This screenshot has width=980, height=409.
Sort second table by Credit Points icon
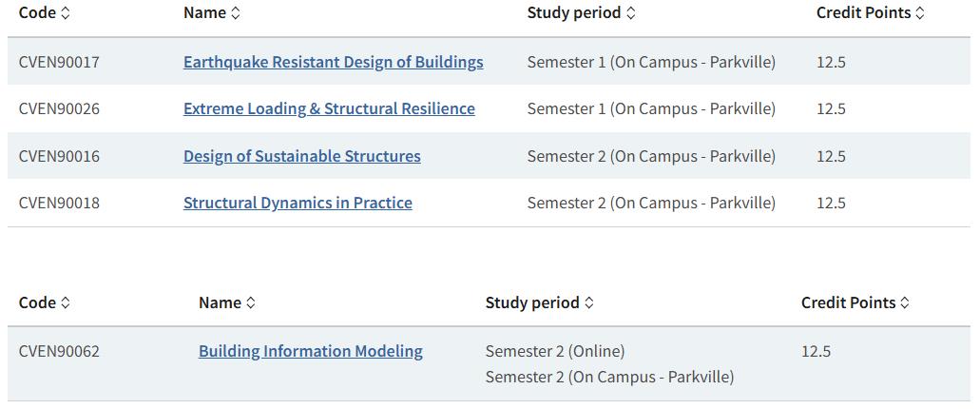click(x=904, y=302)
